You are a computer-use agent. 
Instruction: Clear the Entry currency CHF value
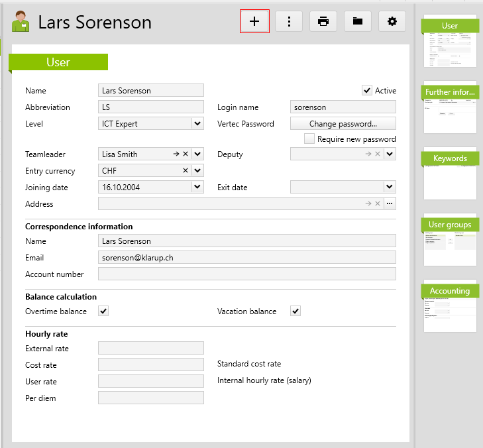pos(186,171)
